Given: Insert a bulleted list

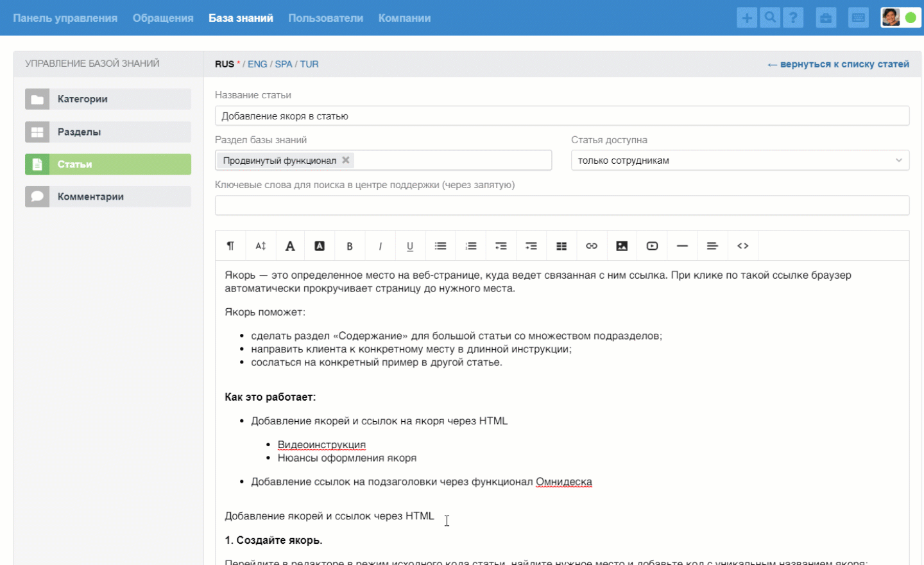Looking at the screenshot, I should (440, 246).
